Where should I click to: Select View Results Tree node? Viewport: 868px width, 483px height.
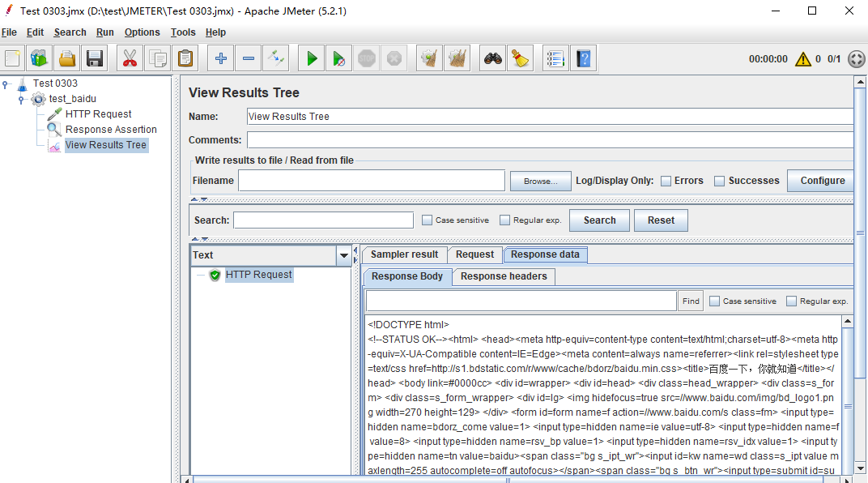[x=106, y=145]
